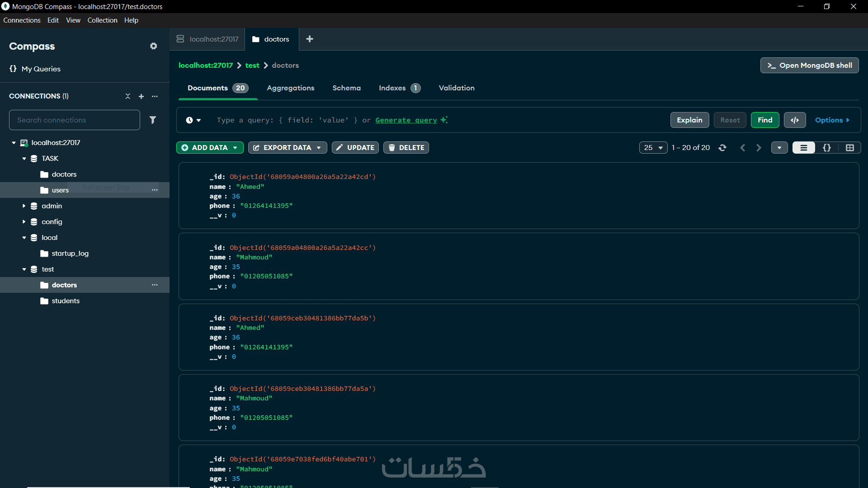Add a new connection with plus icon
The height and width of the screenshot is (488, 868).
point(141,96)
